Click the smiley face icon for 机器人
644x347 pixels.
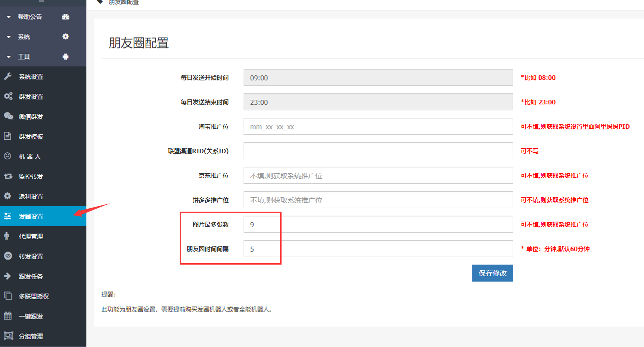coord(7,156)
